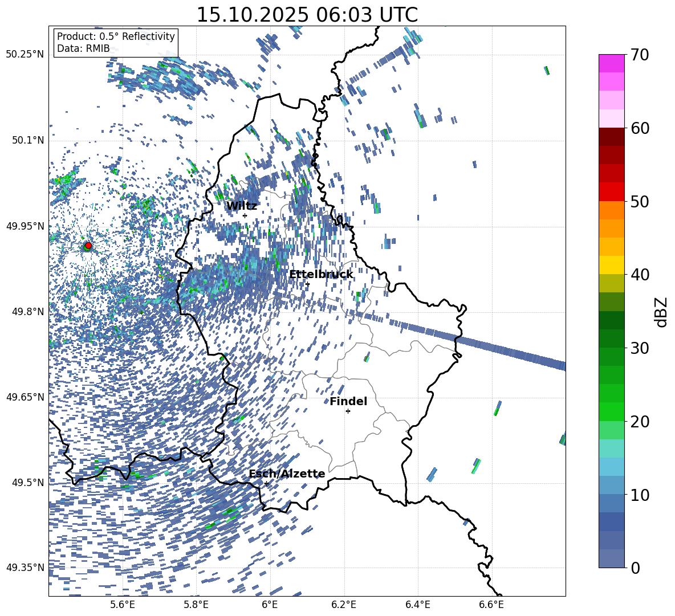Click the bright red colorbar segment just above 50

coord(612,192)
